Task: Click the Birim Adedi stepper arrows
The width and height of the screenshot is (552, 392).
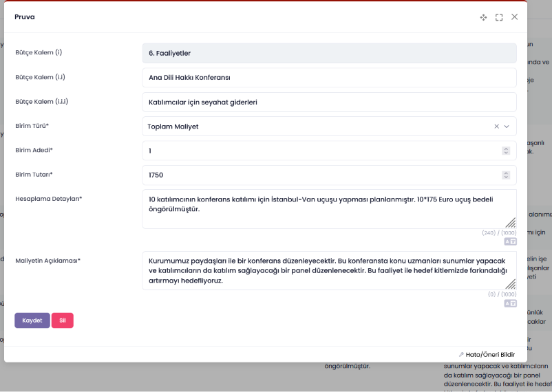Action: [506, 151]
